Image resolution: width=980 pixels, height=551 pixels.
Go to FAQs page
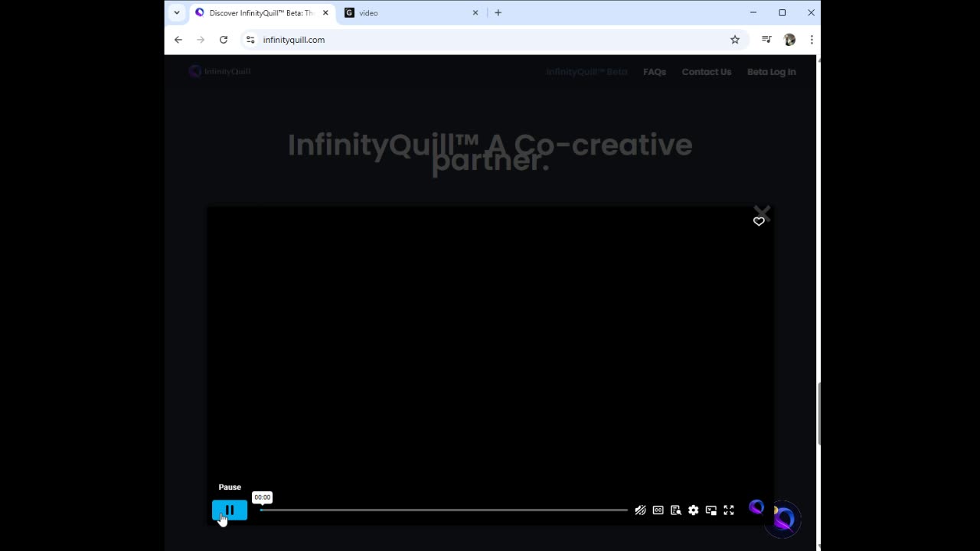[655, 72]
